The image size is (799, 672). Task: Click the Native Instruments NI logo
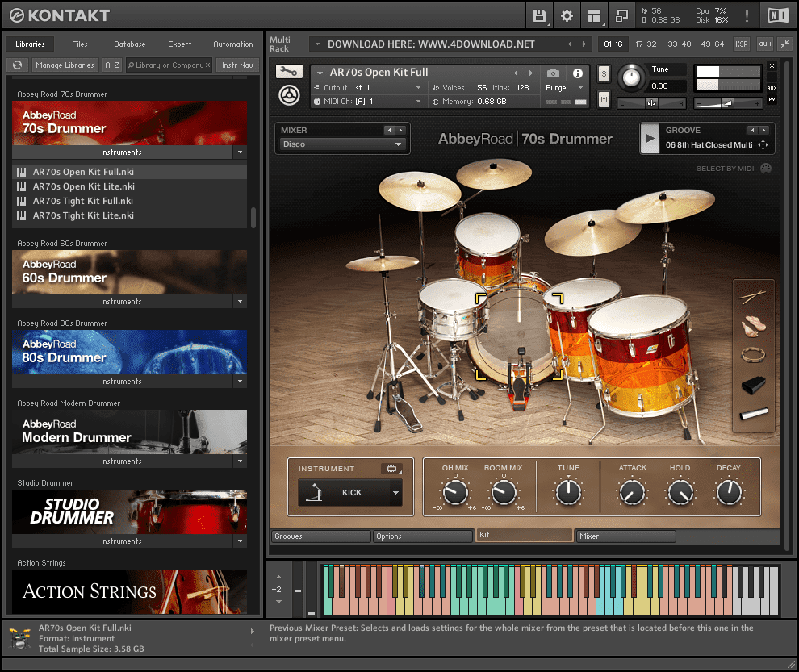(x=778, y=16)
